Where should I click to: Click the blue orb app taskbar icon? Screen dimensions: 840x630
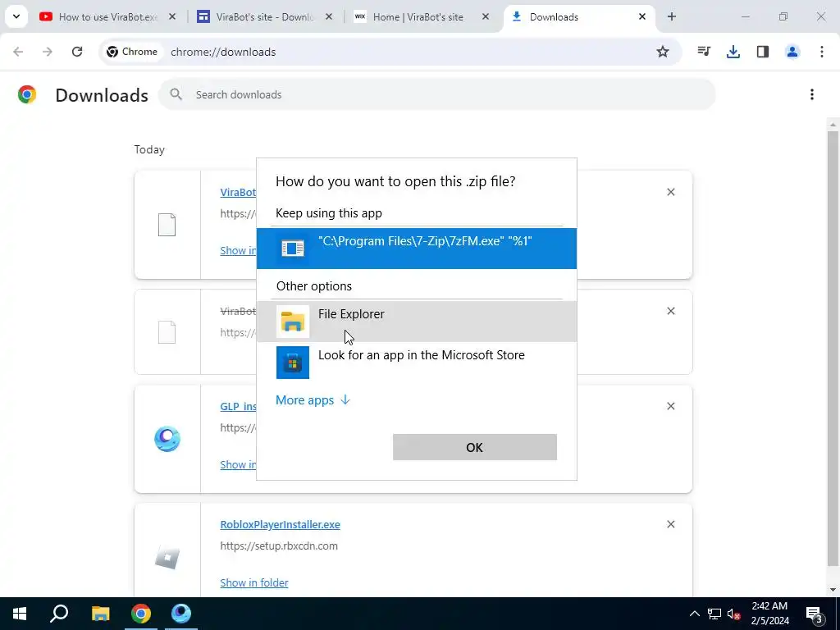pyautogui.click(x=181, y=614)
